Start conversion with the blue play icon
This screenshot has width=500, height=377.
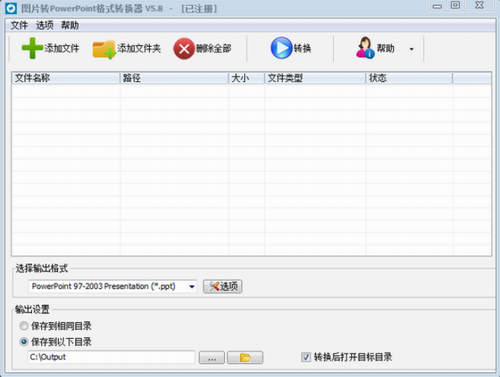(x=281, y=48)
